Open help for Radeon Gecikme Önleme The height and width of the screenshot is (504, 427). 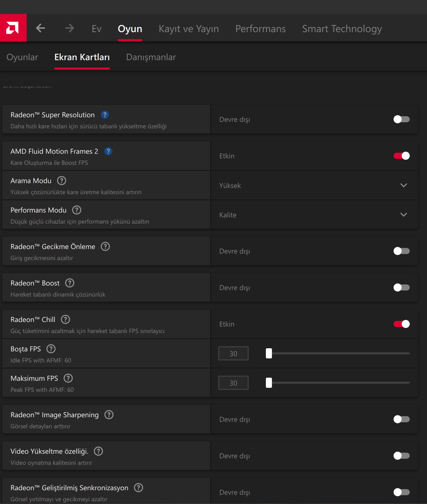click(x=105, y=247)
